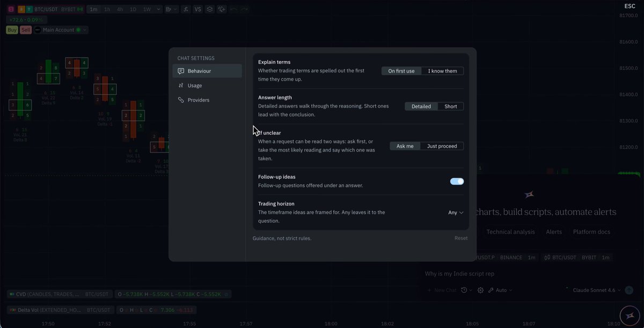
Task: Open the chat settings gear icon
Action: (x=480, y=290)
